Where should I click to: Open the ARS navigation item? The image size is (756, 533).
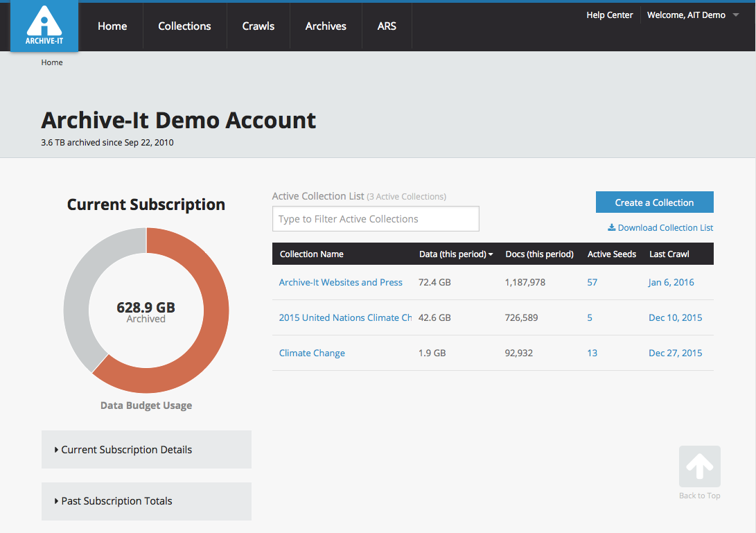pos(387,26)
